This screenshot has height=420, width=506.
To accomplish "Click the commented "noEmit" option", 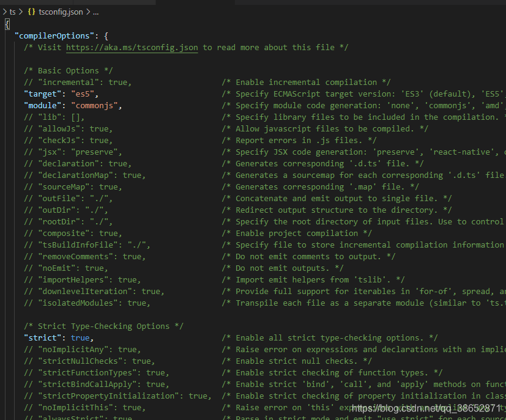I will [66, 268].
